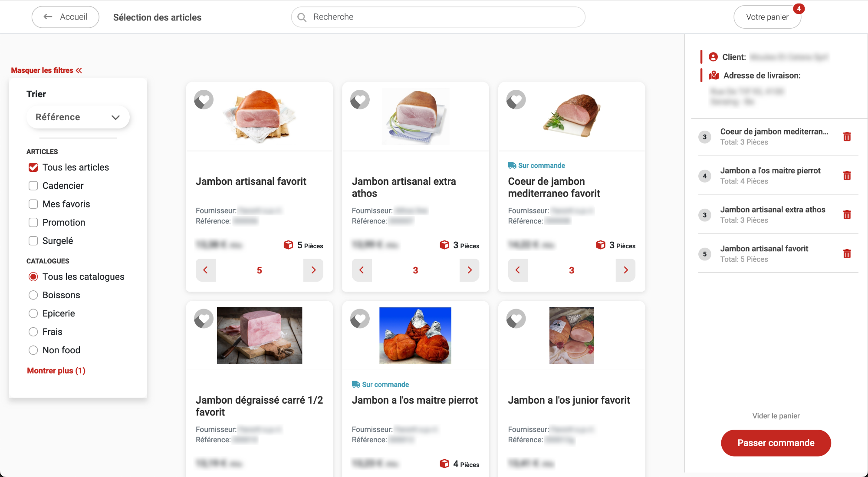Toggle the Surgelé checkbox
This screenshot has width=868, height=477.
point(33,241)
